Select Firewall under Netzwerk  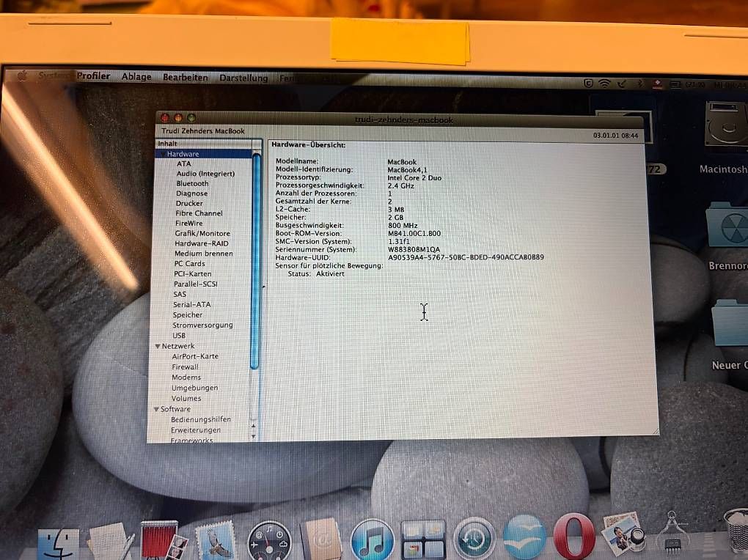185,367
